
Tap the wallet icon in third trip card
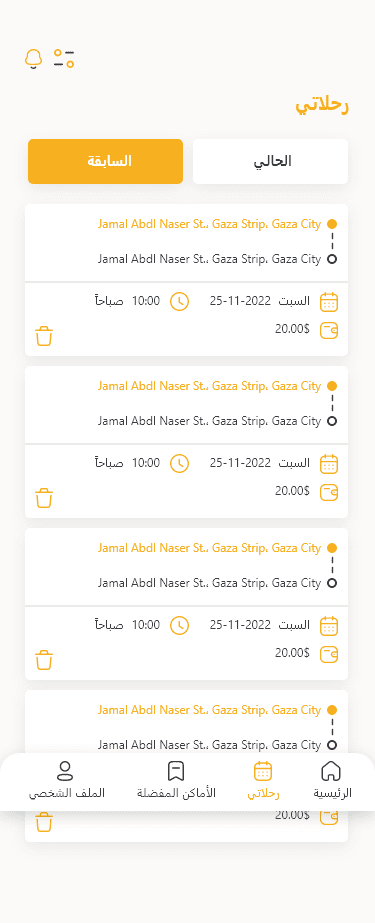(x=329, y=654)
